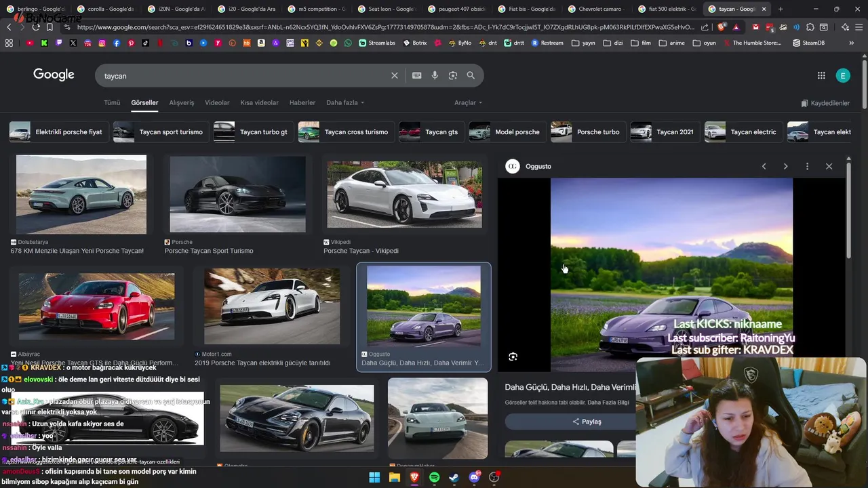
Task: Open Steam from the taskbar
Action: tap(454, 477)
